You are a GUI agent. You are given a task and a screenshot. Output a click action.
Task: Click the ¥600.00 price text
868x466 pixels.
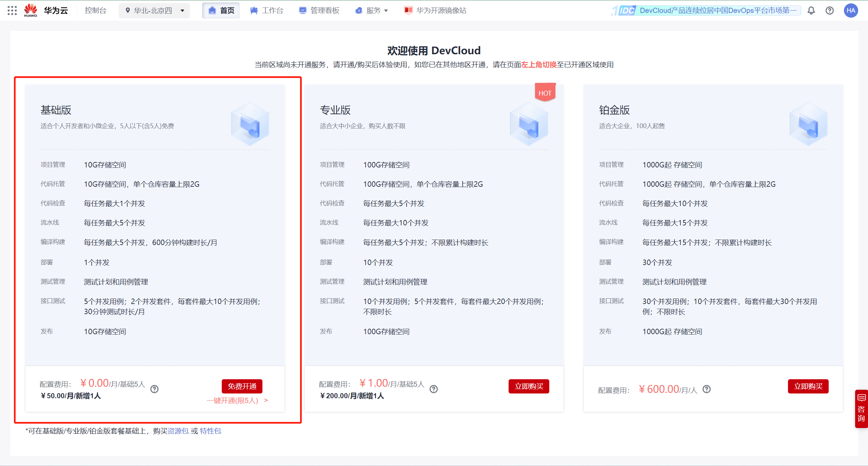coord(659,389)
